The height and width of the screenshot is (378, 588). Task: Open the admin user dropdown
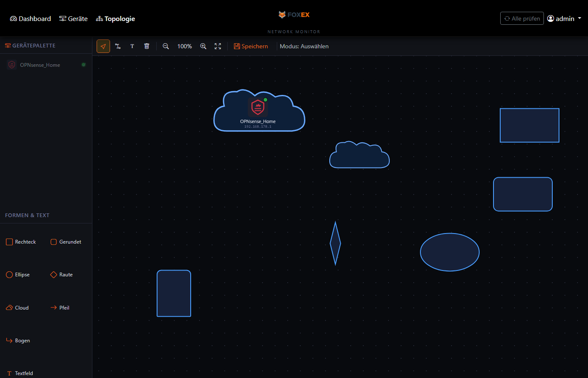pyautogui.click(x=564, y=18)
